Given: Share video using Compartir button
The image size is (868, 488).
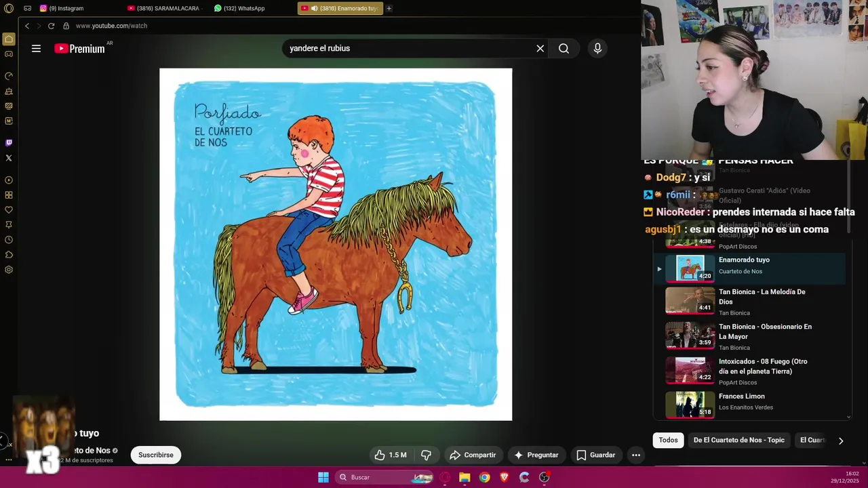Looking at the screenshot, I should pyautogui.click(x=473, y=455).
